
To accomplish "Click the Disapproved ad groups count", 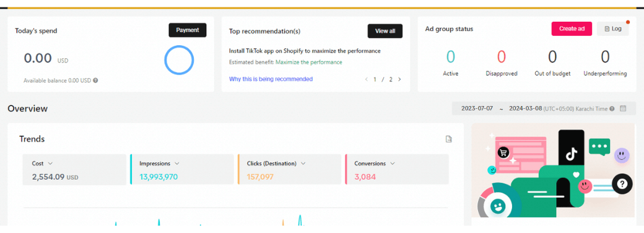I will tap(502, 57).
